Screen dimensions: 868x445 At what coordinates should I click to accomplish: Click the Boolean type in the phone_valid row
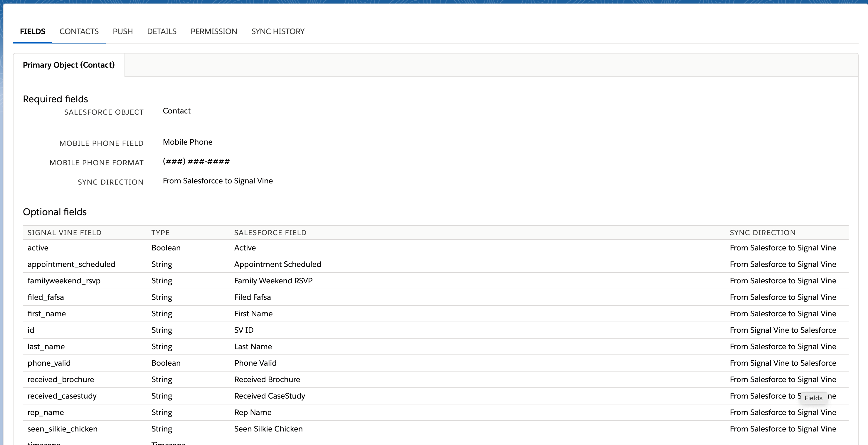[x=166, y=363]
